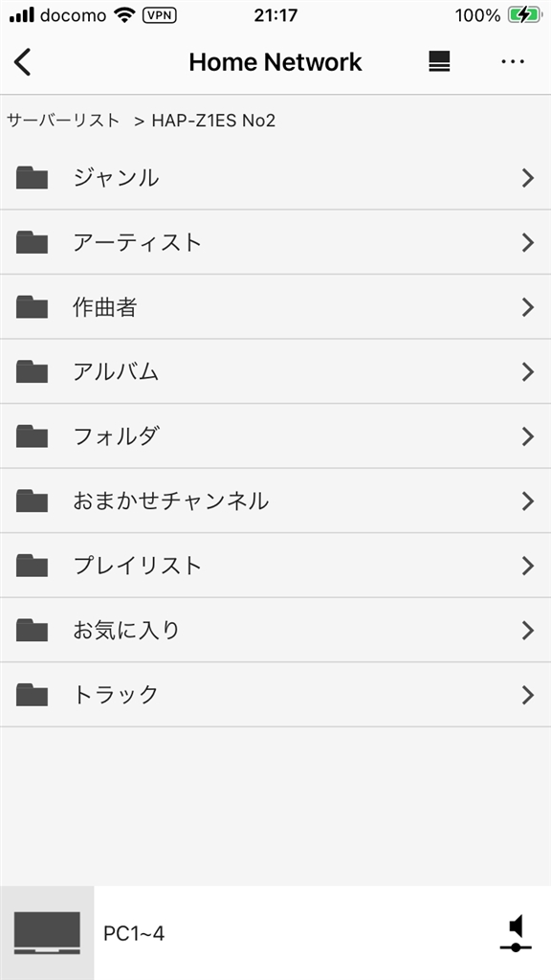Select the HAP-Z1ES No2 breadcrumb
551x980 pixels.
213,120
